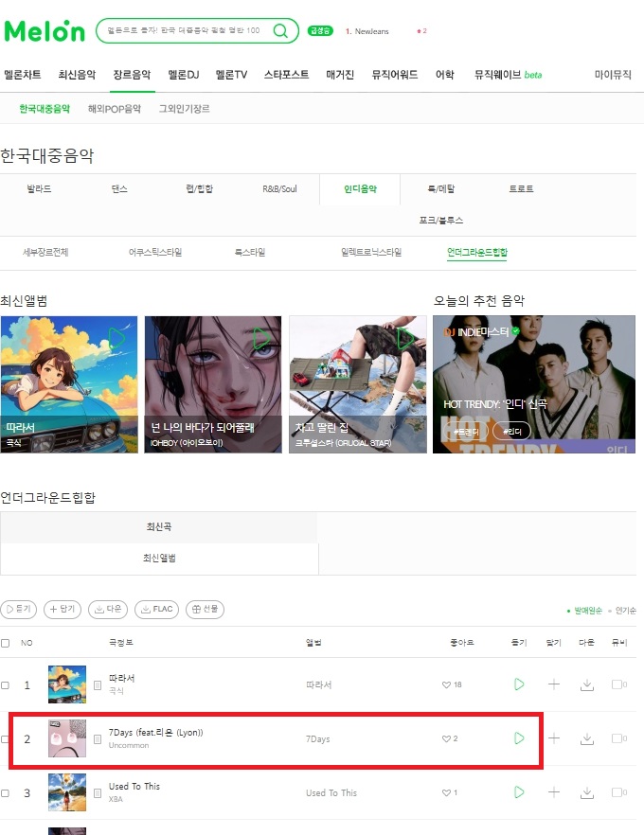Open artist XBA link
This screenshot has height=835, width=644.
pos(116,799)
